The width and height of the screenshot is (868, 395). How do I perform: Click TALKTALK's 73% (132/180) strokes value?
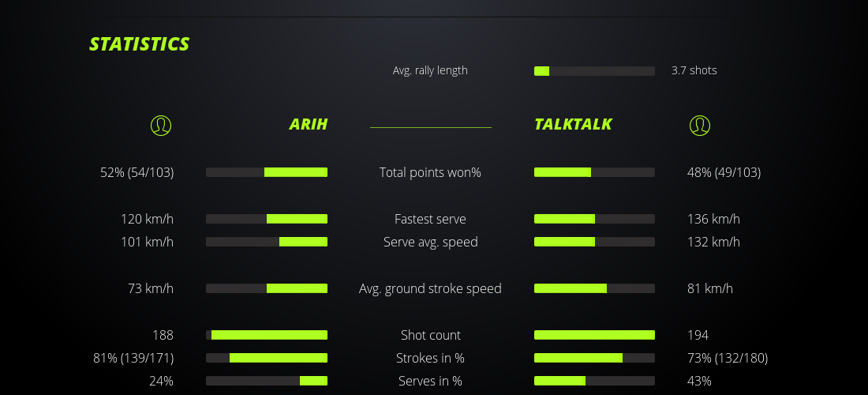[x=728, y=358]
